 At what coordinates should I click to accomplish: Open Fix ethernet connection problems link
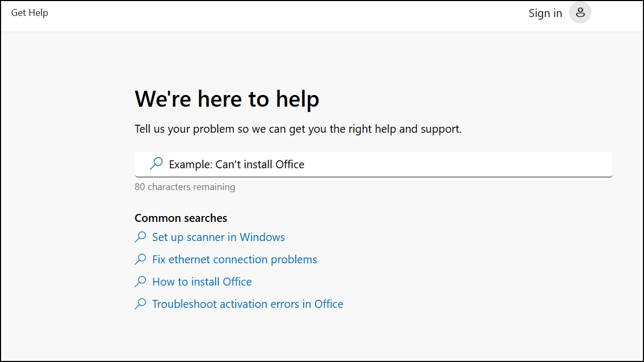[234, 260]
